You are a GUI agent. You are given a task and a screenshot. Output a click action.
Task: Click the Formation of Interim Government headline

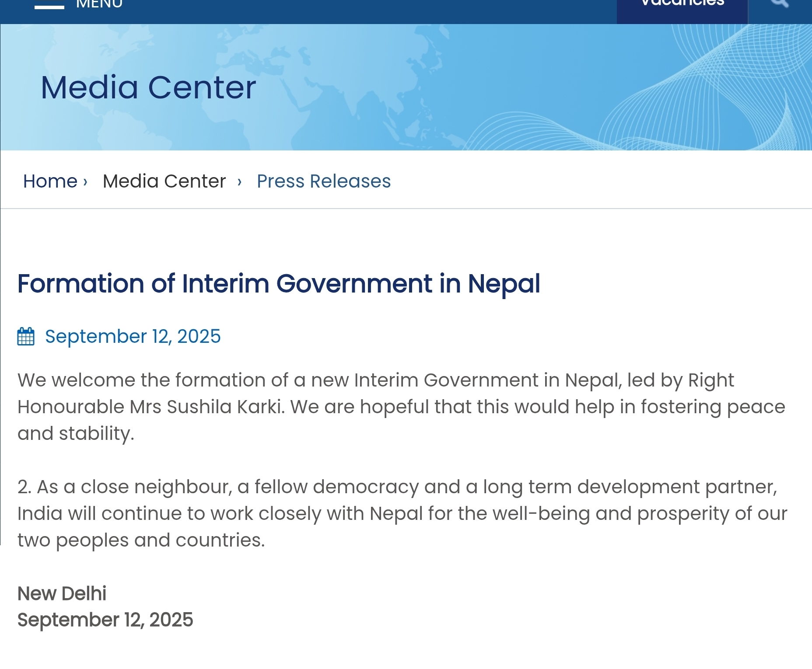pyautogui.click(x=279, y=283)
